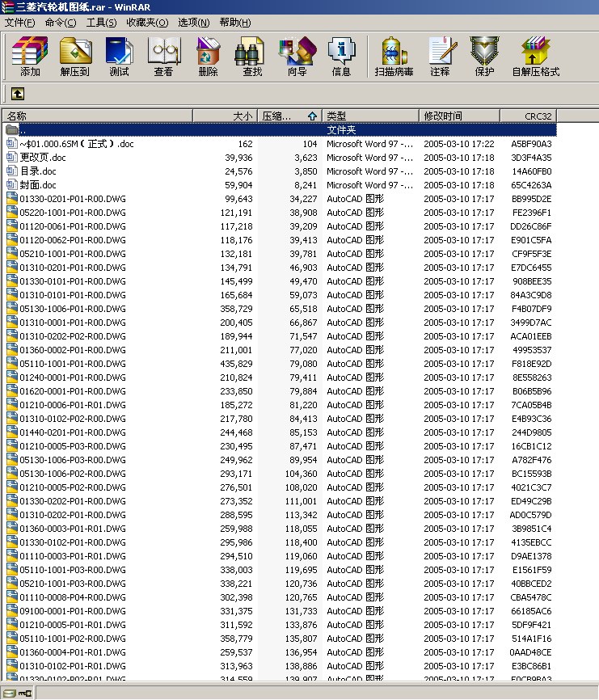Select file 01310-0001-P01-R00.DWG

tap(73, 323)
